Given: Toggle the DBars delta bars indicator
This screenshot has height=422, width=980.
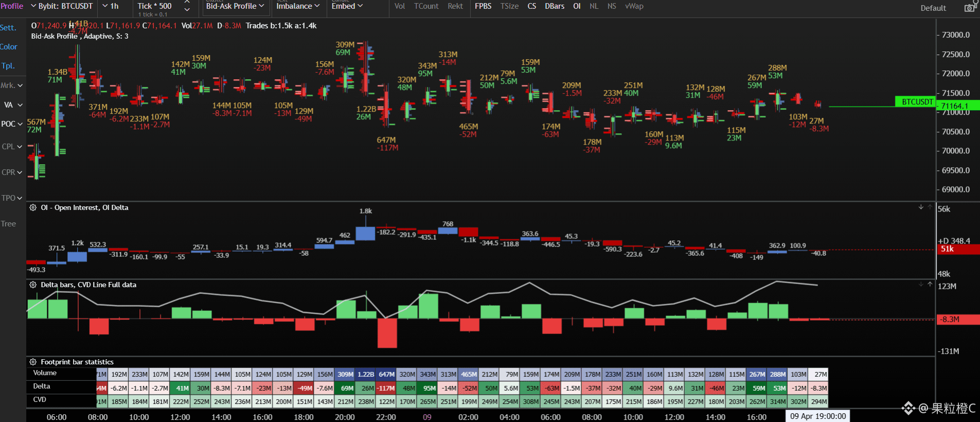Looking at the screenshot, I should [x=555, y=6].
